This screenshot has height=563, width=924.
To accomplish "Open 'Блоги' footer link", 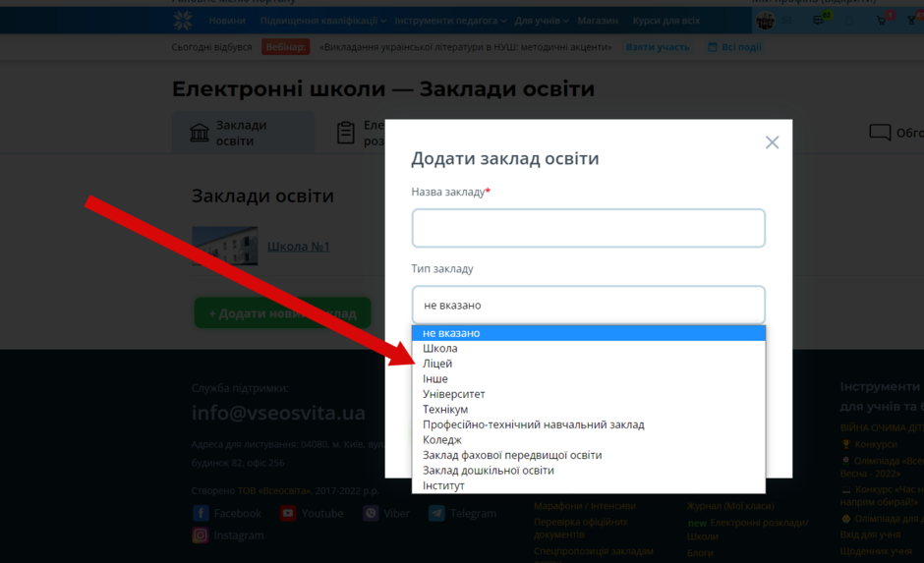I will pyautogui.click(x=700, y=553).
